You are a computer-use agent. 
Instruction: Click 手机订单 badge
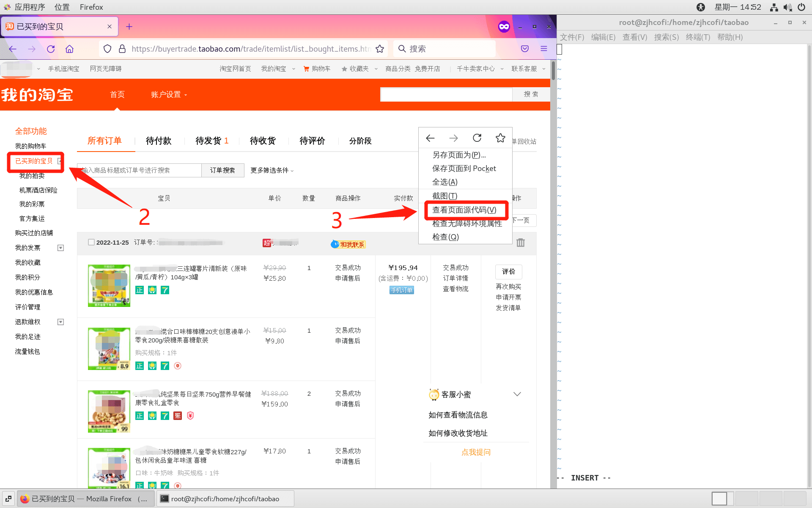click(402, 290)
